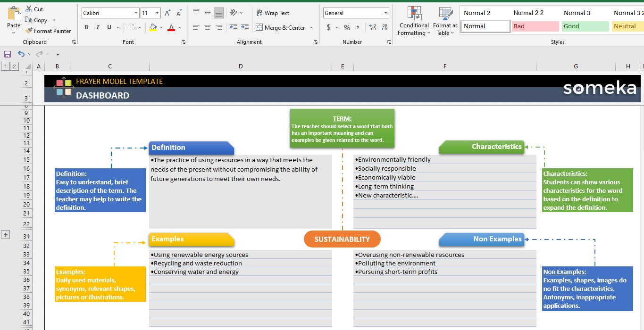Apply the Normal cell style
Viewport: 644px width, 330px height.
click(485, 26)
